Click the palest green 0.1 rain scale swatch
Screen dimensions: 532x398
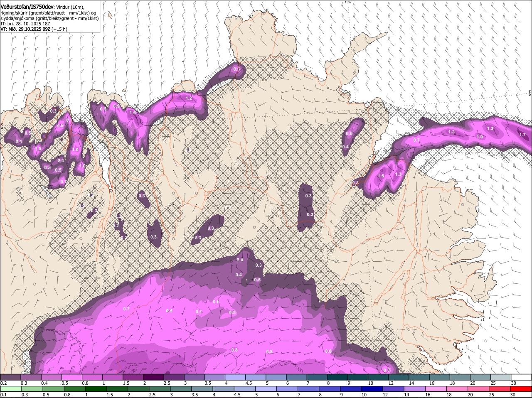pos(11,389)
